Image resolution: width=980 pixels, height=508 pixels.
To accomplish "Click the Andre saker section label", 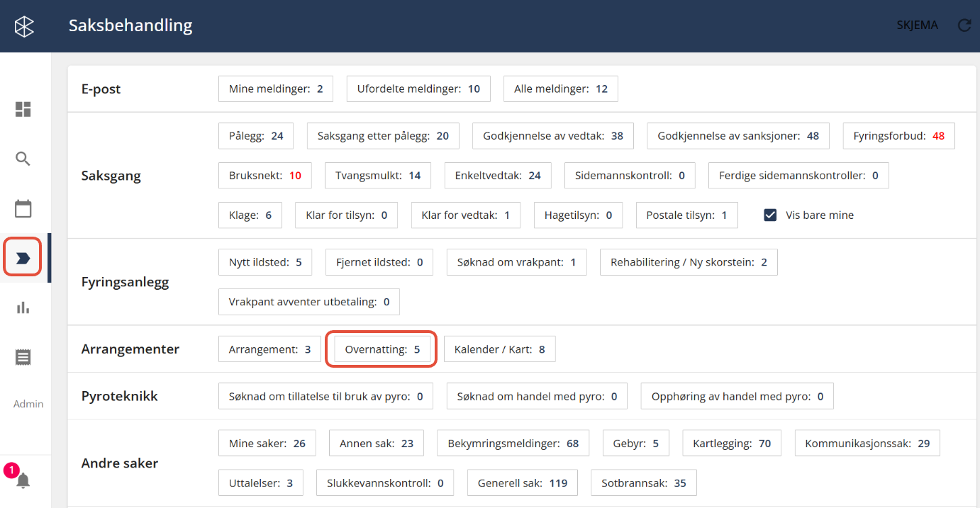I will 120,463.
